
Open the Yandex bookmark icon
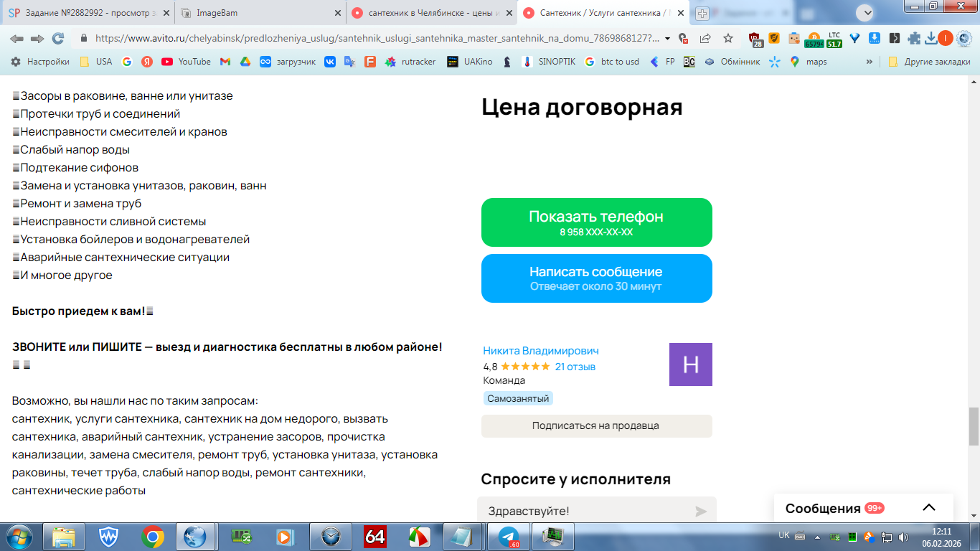(147, 62)
